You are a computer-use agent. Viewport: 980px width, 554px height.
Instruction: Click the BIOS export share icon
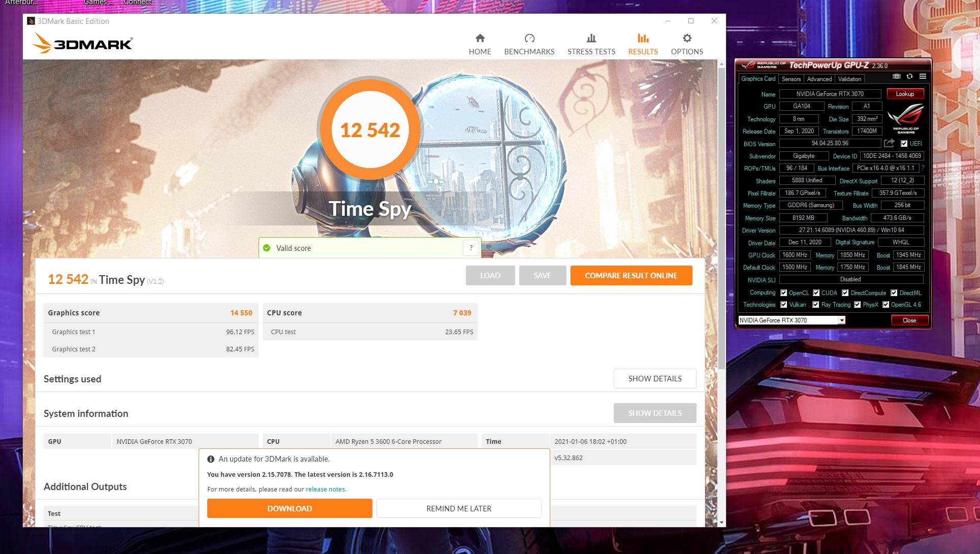coord(889,143)
